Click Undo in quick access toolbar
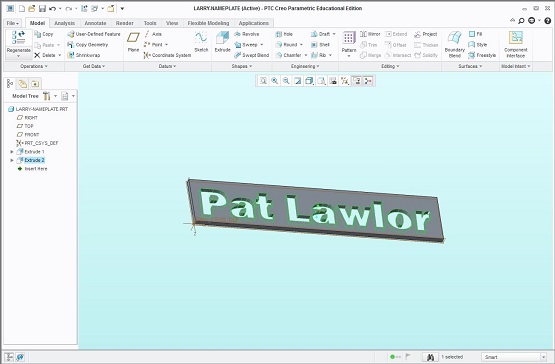Screen dimensions: 555x364 coord(52,8)
